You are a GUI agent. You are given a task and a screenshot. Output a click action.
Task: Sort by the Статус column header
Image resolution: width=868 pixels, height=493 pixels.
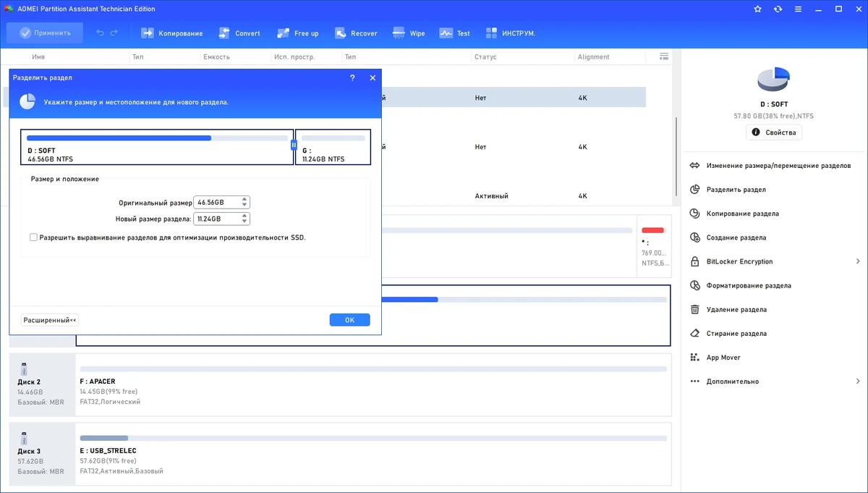[485, 57]
